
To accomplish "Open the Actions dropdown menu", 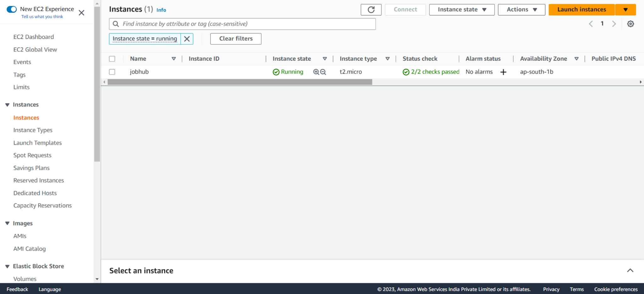I will tap(522, 9).
